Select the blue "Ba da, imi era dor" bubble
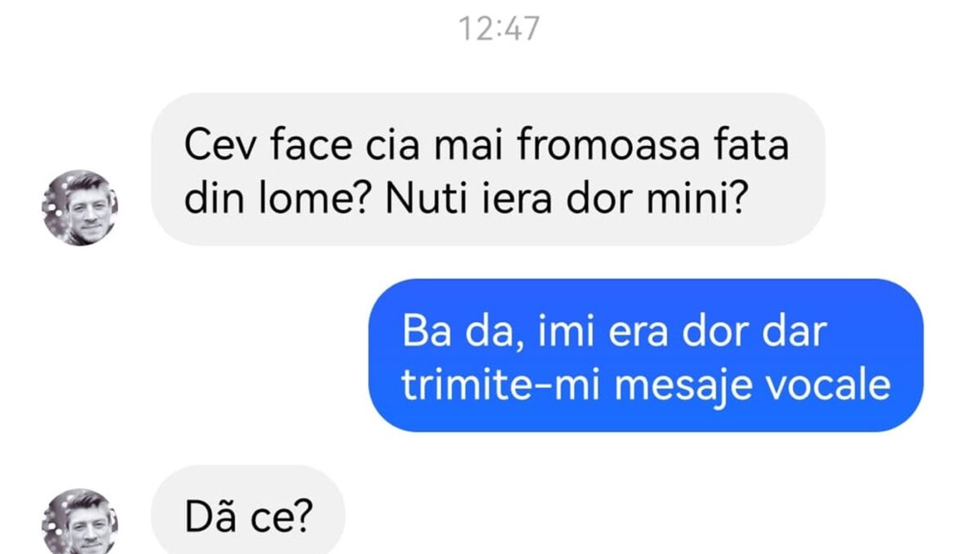 point(646,355)
